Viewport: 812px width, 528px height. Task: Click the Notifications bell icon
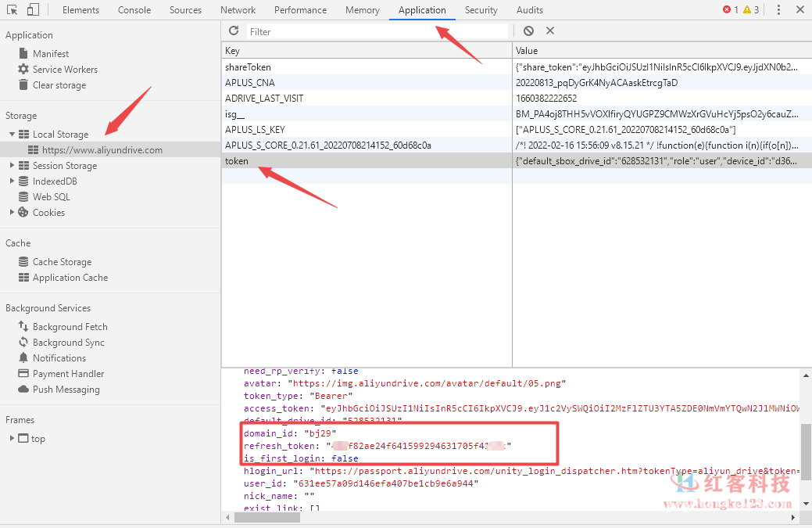[x=23, y=358]
